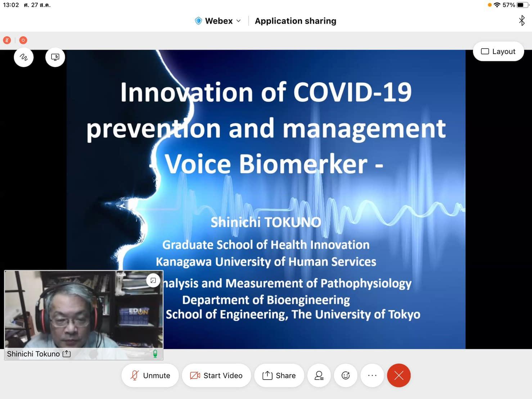
Task: Minimize the Shinichi Tokuno video thumbnail
Action: (153, 280)
